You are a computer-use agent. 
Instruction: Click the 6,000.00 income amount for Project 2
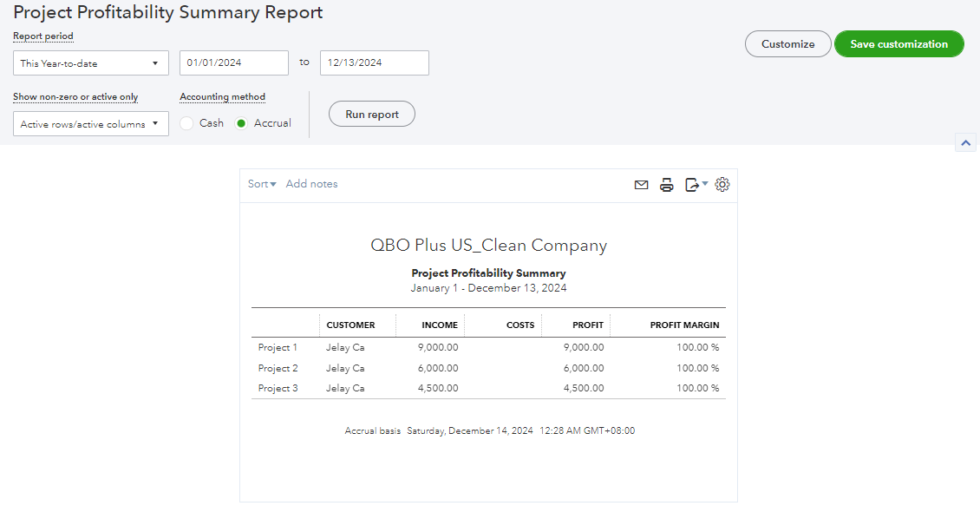point(440,368)
